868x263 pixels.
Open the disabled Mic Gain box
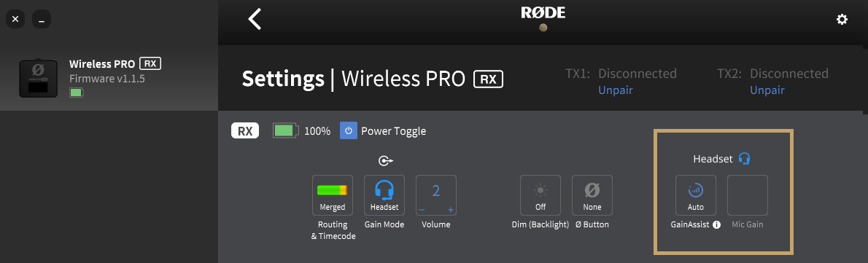click(x=748, y=195)
